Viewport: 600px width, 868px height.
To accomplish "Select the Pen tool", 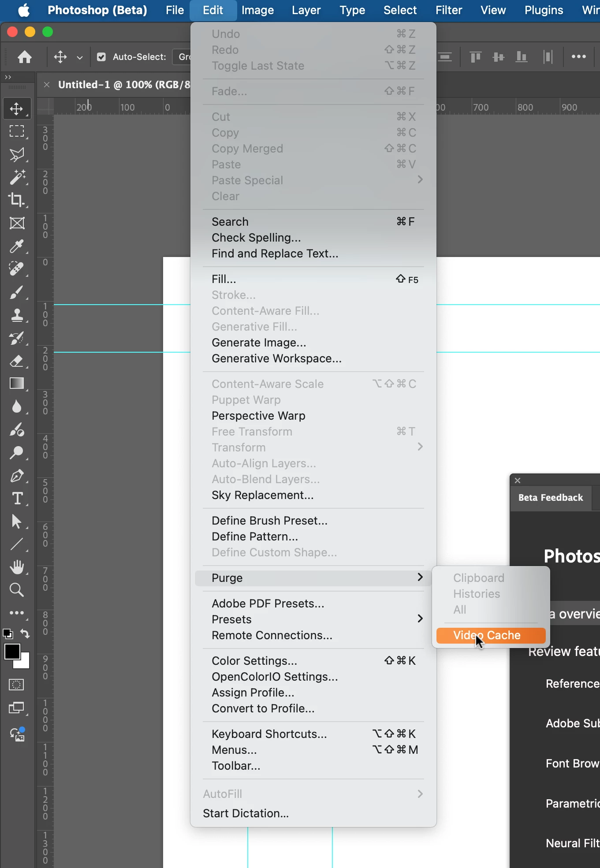I will coord(17,476).
